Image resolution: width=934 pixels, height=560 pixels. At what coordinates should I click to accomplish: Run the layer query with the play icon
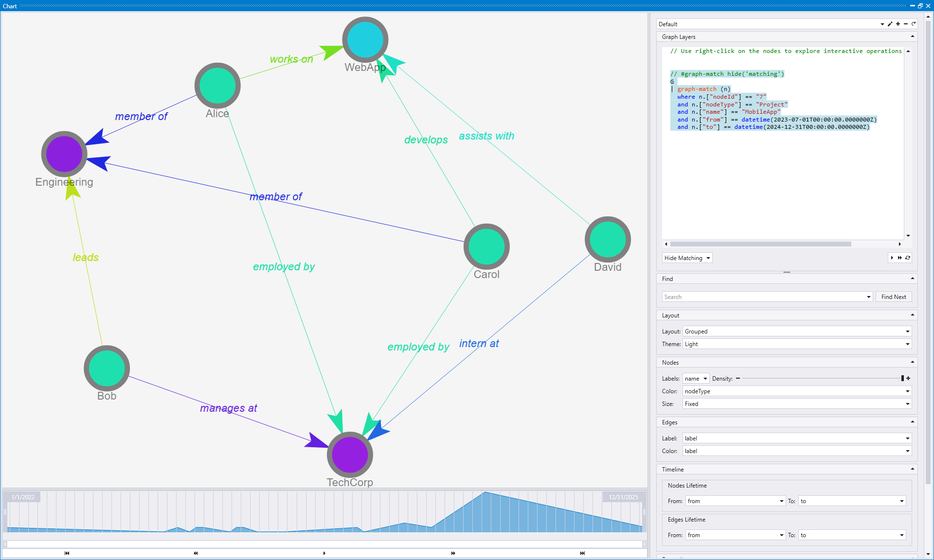click(892, 258)
